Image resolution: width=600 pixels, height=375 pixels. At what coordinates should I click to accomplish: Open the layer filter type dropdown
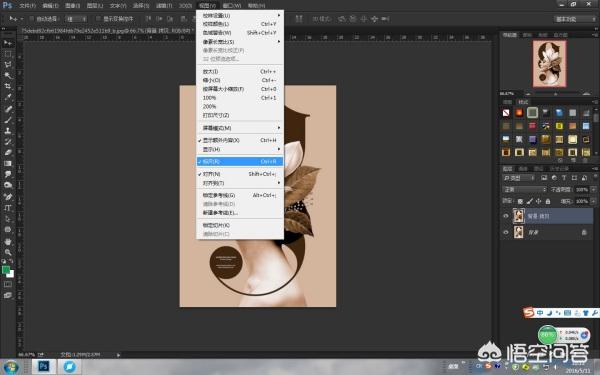tap(518, 178)
